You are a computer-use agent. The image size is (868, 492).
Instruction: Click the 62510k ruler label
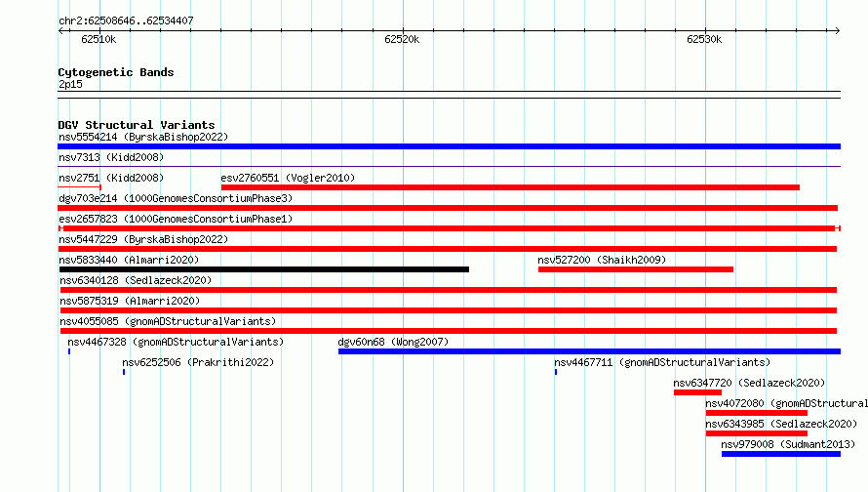coord(99,39)
